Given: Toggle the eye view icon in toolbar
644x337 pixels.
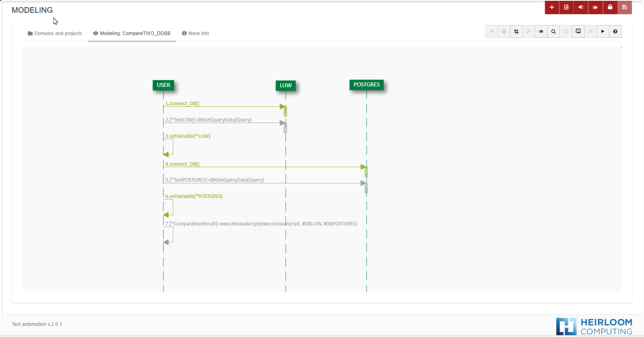Looking at the screenshot, I should (541, 31).
